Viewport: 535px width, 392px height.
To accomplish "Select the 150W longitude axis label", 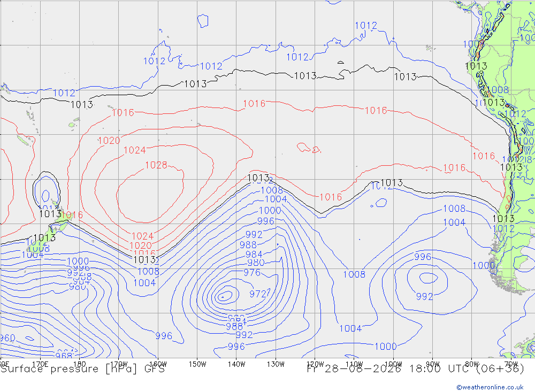I will (x=197, y=364).
